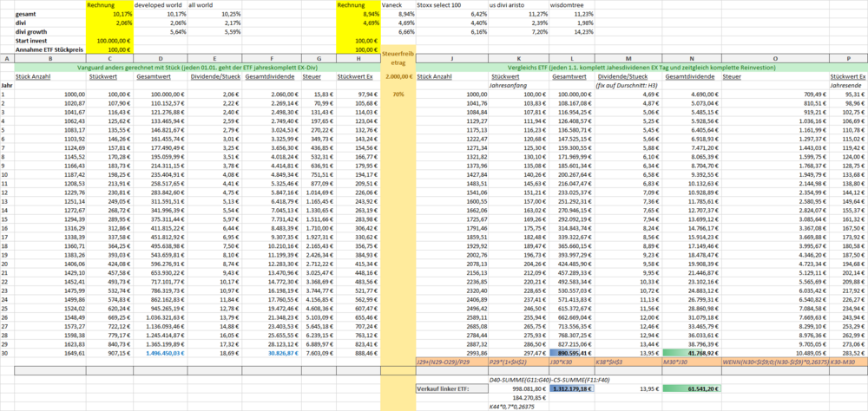Click the 70% cell in orange column
This screenshot has height=411, width=868.
(x=398, y=94)
